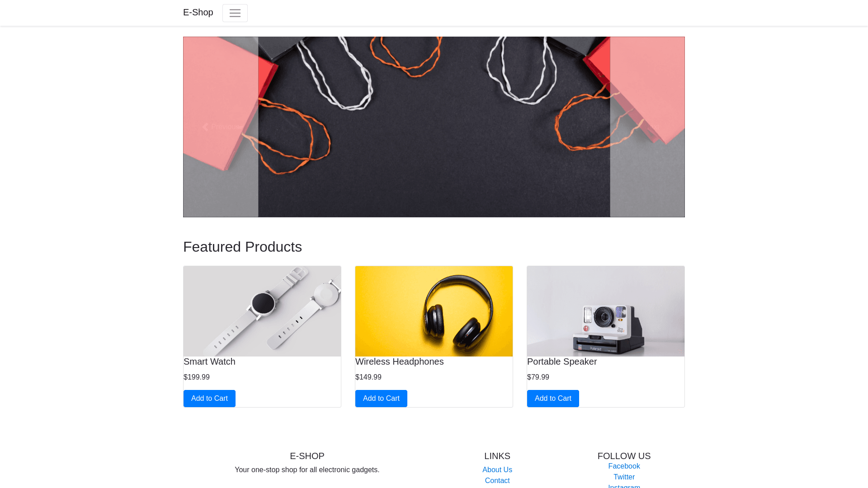
Task: Click the $199.99 Smart Watch price
Action: pos(197,377)
